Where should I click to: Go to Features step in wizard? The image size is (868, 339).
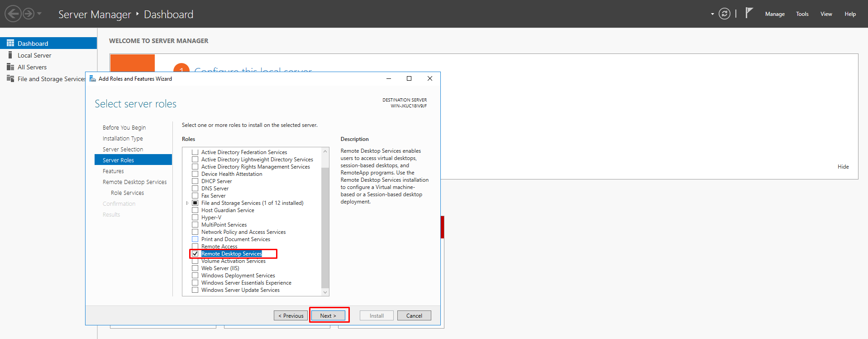tap(113, 171)
